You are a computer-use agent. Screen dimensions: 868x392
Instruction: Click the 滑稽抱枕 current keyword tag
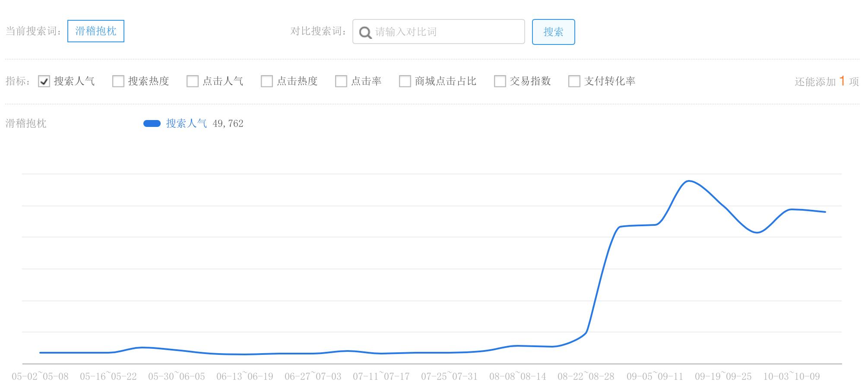pyautogui.click(x=96, y=31)
